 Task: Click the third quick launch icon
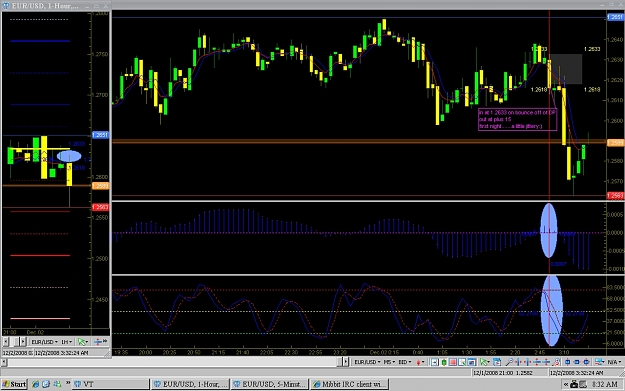click(x=57, y=384)
